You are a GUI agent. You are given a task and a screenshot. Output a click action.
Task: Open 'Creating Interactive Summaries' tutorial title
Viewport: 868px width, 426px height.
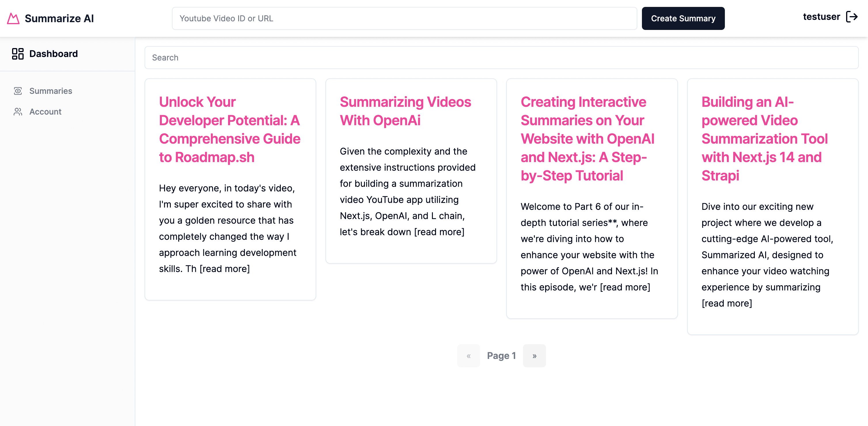(x=588, y=139)
